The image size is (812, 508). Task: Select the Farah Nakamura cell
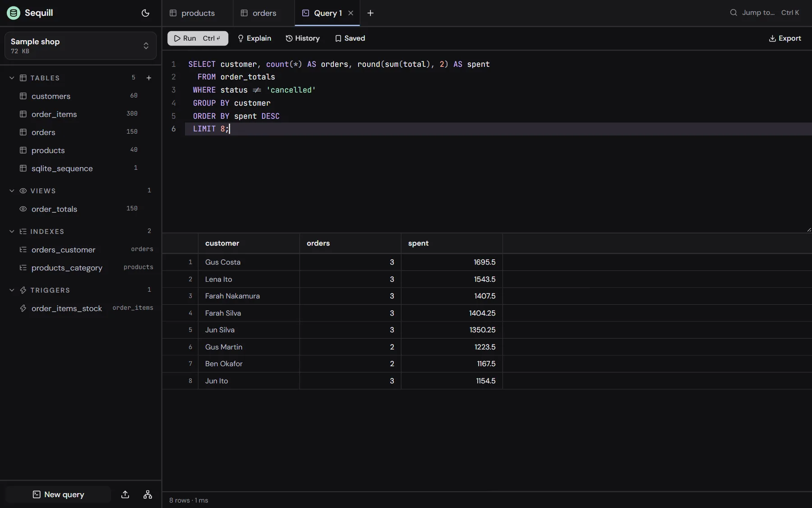249,296
